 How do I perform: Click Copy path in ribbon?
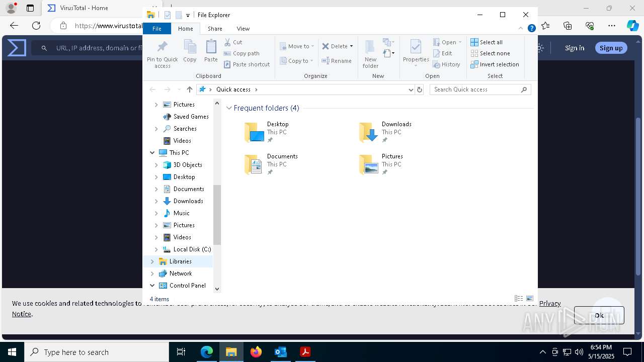pos(242,53)
